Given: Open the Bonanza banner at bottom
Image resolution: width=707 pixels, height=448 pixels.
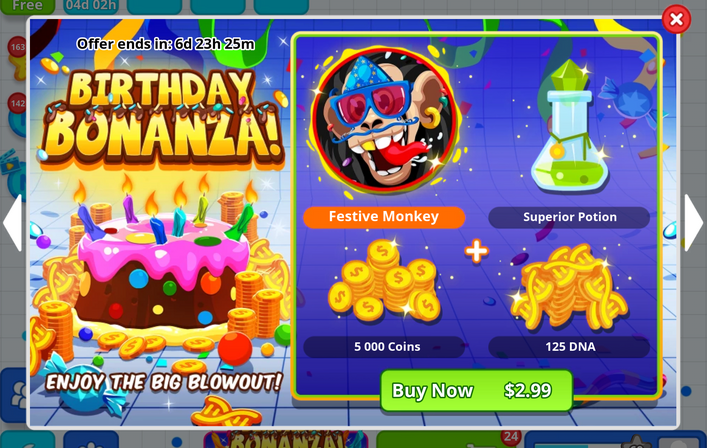Looking at the screenshot, I should click(x=286, y=439).
